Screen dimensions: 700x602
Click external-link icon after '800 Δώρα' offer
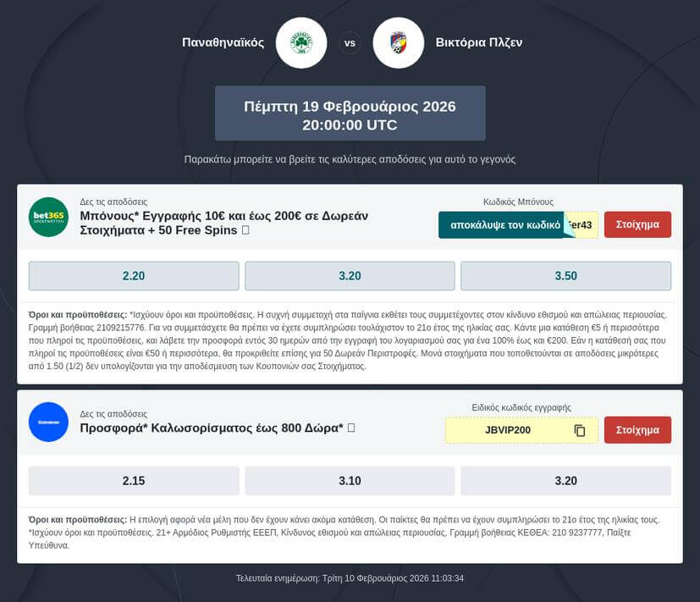351,428
